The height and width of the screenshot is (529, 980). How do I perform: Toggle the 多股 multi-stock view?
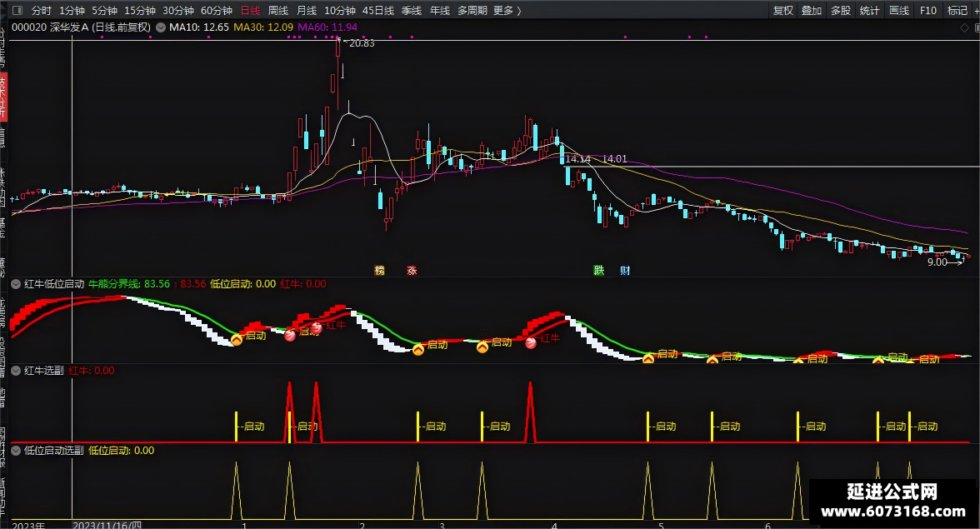tap(841, 10)
